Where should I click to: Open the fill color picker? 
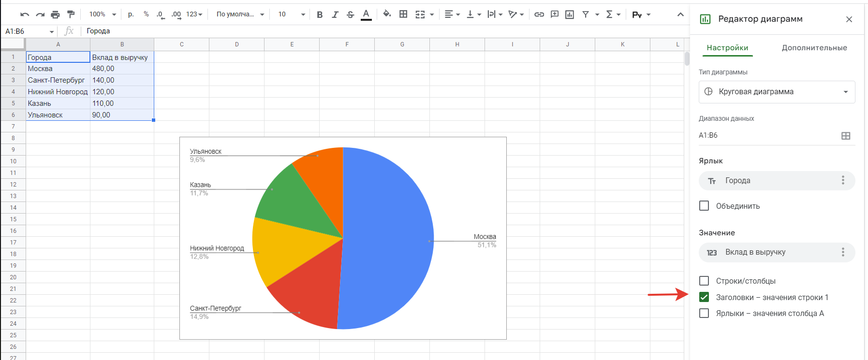click(387, 14)
